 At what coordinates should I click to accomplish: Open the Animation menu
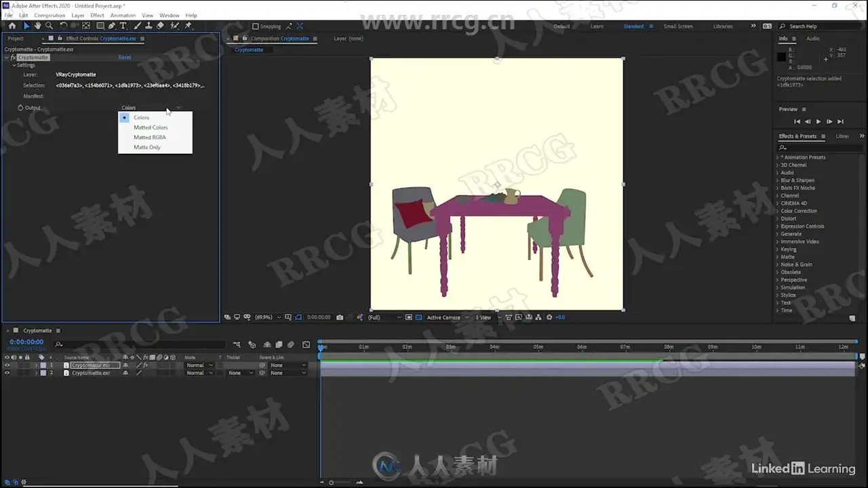[123, 15]
